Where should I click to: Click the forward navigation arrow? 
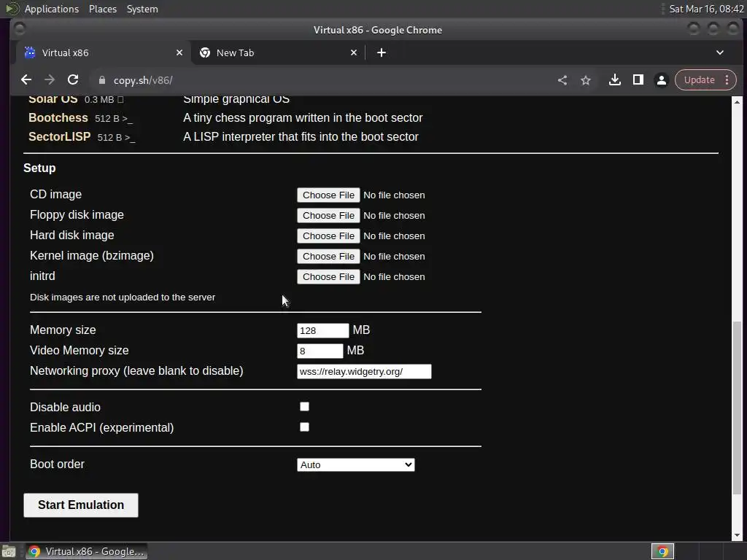[50, 80]
